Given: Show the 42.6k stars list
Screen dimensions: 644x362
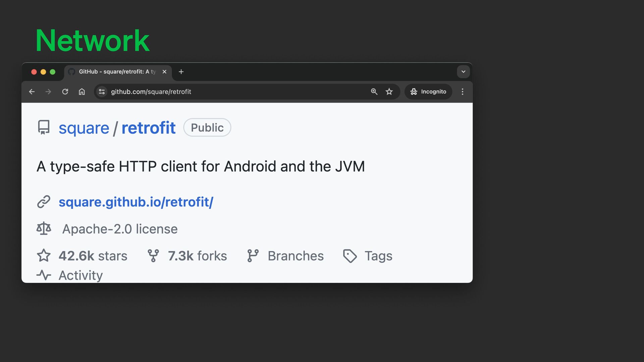Looking at the screenshot, I should pyautogui.click(x=93, y=256).
